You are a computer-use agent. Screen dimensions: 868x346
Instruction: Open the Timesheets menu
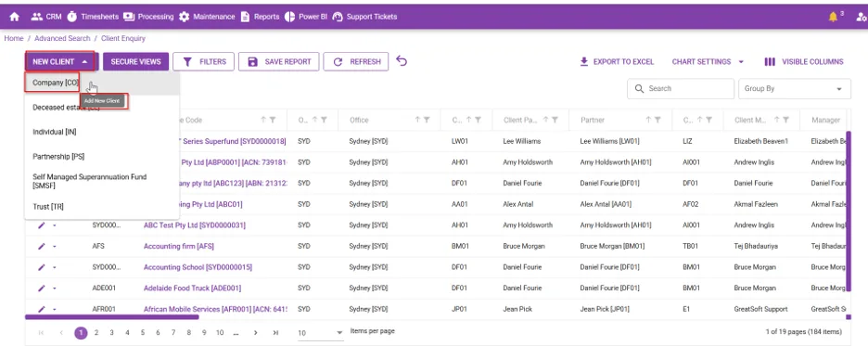click(93, 17)
